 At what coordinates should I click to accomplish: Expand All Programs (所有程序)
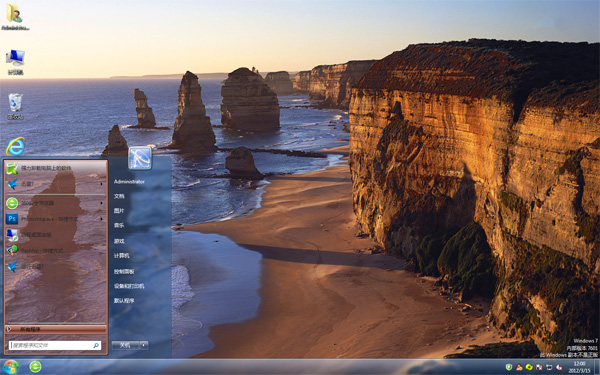(56, 329)
